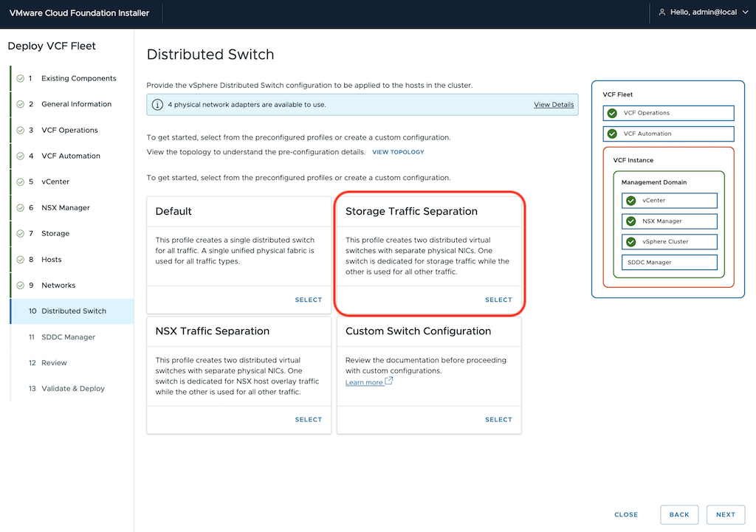756x532 pixels.
Task: Click the completed check icon for Existing Components
Action: (20, 78)
